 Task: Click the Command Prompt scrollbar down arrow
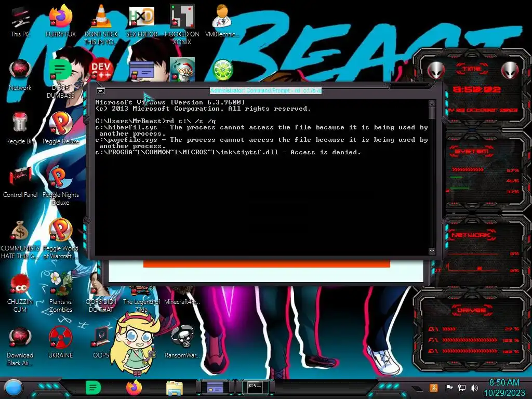(x=432, y=251)
